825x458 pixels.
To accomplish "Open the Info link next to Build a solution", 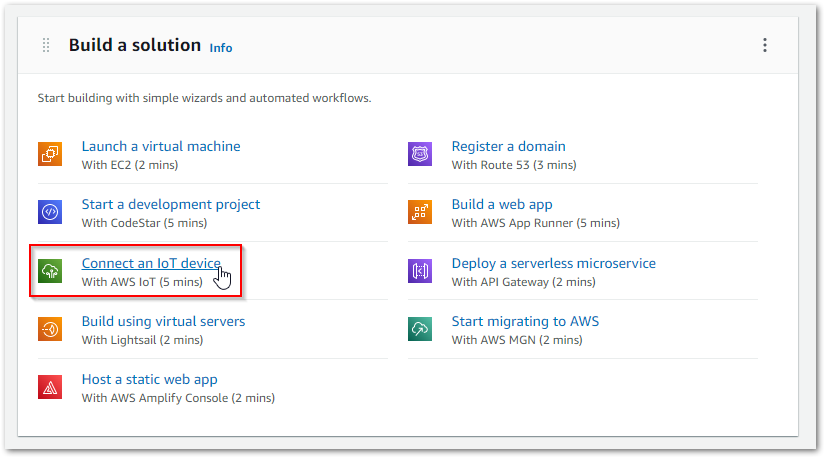I will (x=221, y=48).
